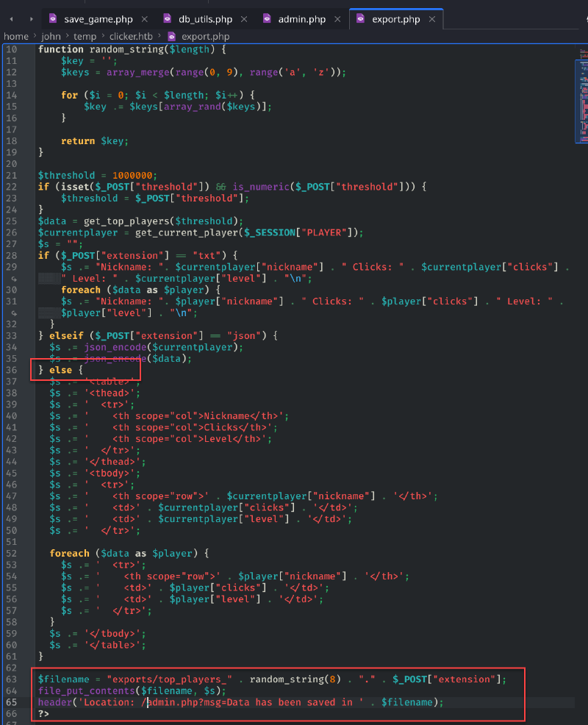Click 'Clicks</th>' header string on line 41
Viewport: 588px width, 725px height.
(x=235, y=428)
